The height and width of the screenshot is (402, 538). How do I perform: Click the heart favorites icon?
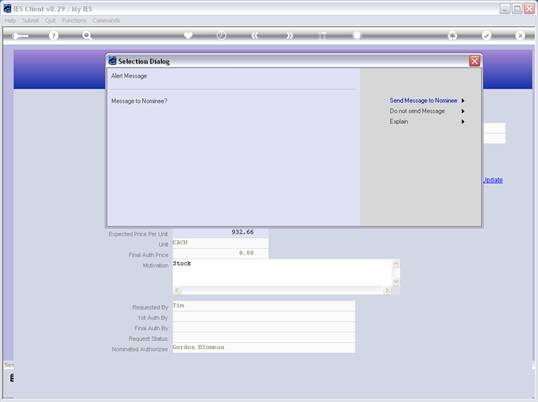pyautogui.click(x=188, y=35)
